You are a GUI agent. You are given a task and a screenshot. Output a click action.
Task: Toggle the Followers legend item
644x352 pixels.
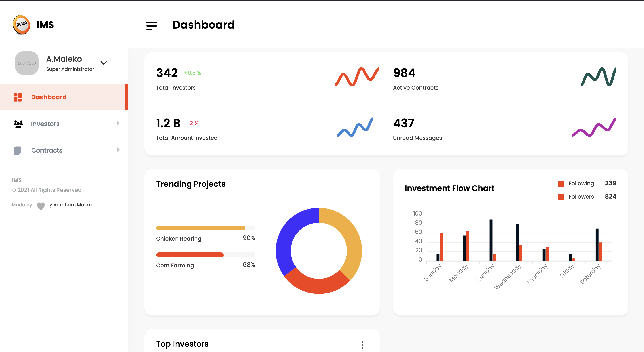point(576,197)
